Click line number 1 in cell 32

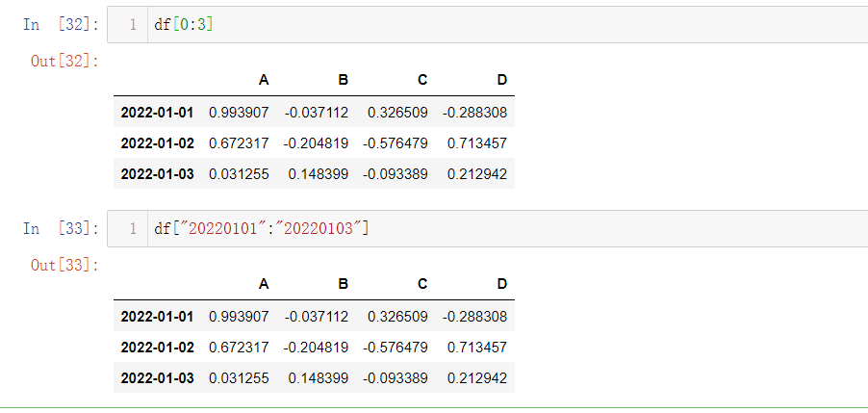click(132, 25)
